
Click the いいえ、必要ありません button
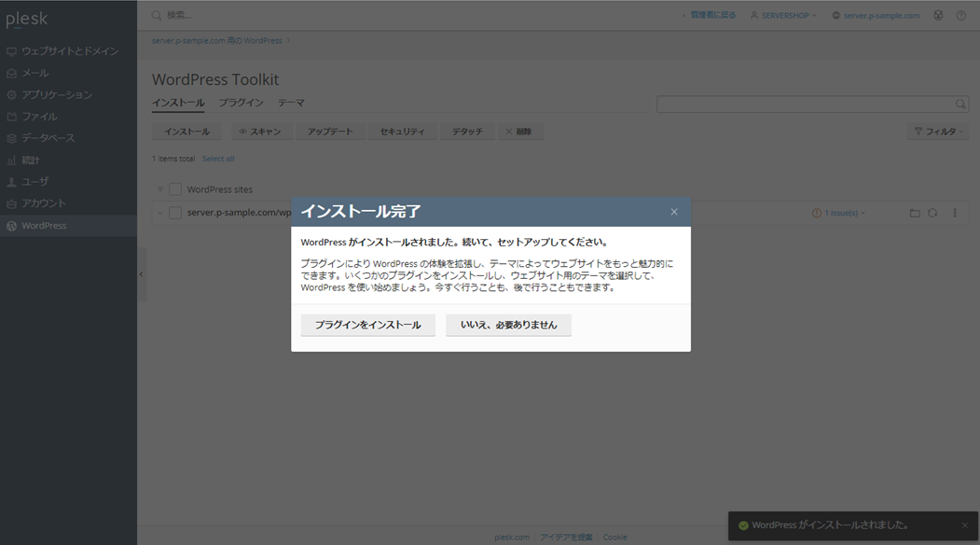508,325
